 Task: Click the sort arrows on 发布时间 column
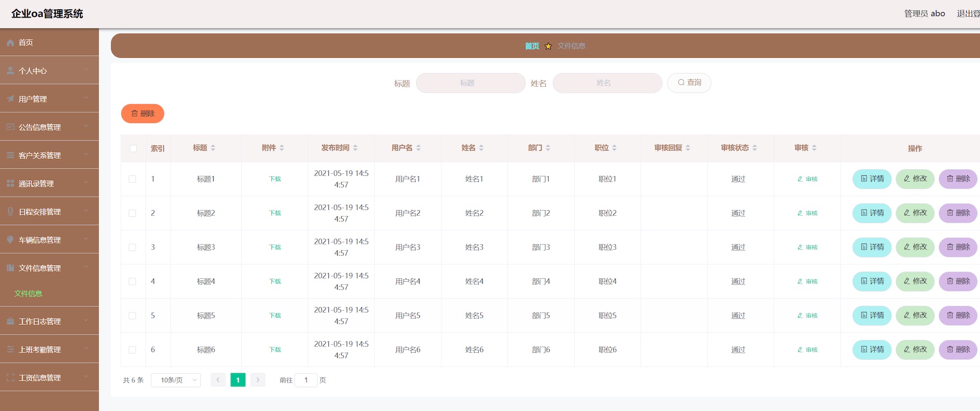(355, 148)
